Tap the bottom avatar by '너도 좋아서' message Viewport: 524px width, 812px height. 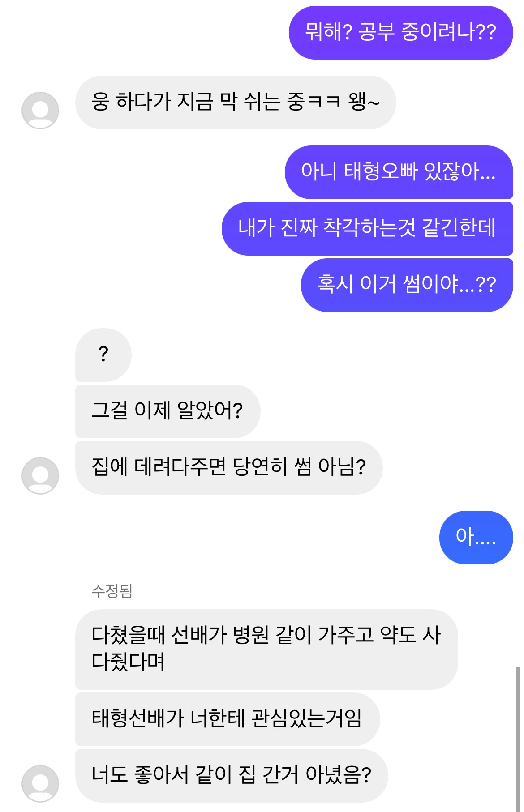[x=40, y=783]
